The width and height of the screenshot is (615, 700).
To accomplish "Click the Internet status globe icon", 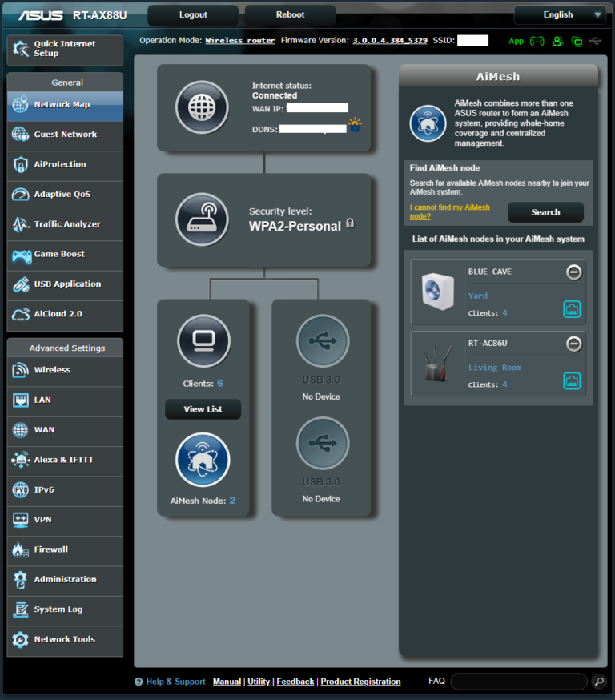I will pos(202,107).
